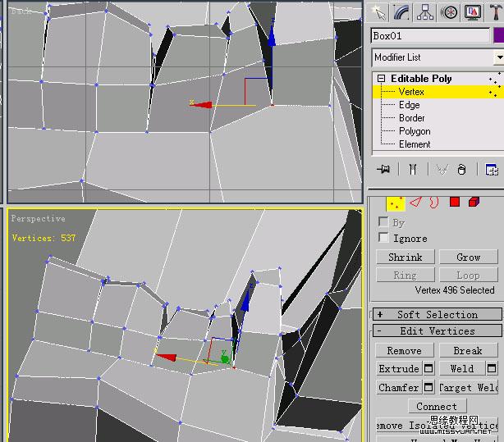504x442 pixels.
Task: Click the Box01 object name field
Action: [x=430, y=35]
